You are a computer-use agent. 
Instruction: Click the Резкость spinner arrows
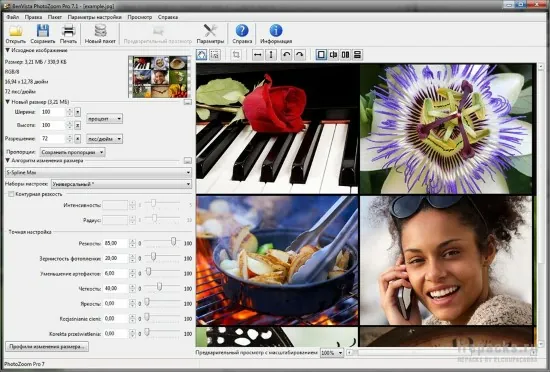pyautogui.click(x=132, y=243)
